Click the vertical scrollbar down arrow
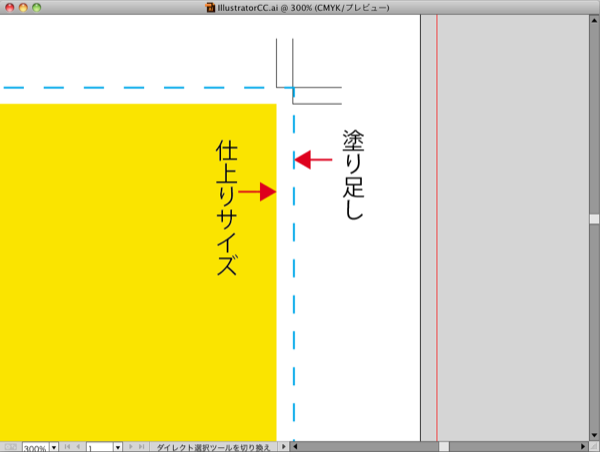 click(593, 434)
